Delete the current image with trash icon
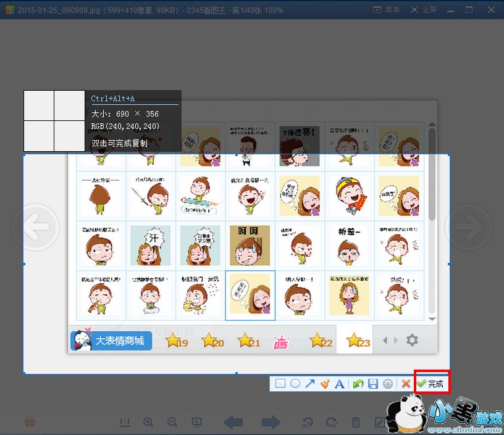504x435 pixels. 356,422
